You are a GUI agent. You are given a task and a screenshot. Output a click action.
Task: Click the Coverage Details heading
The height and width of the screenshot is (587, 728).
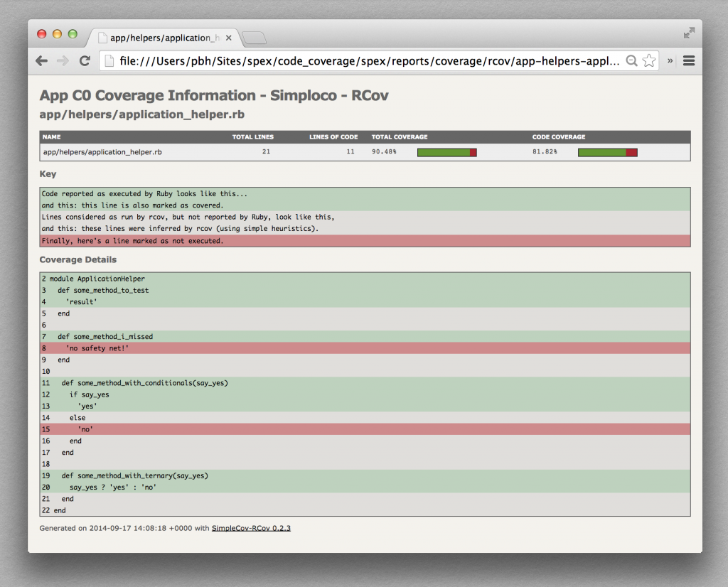(x=78, y=260)
